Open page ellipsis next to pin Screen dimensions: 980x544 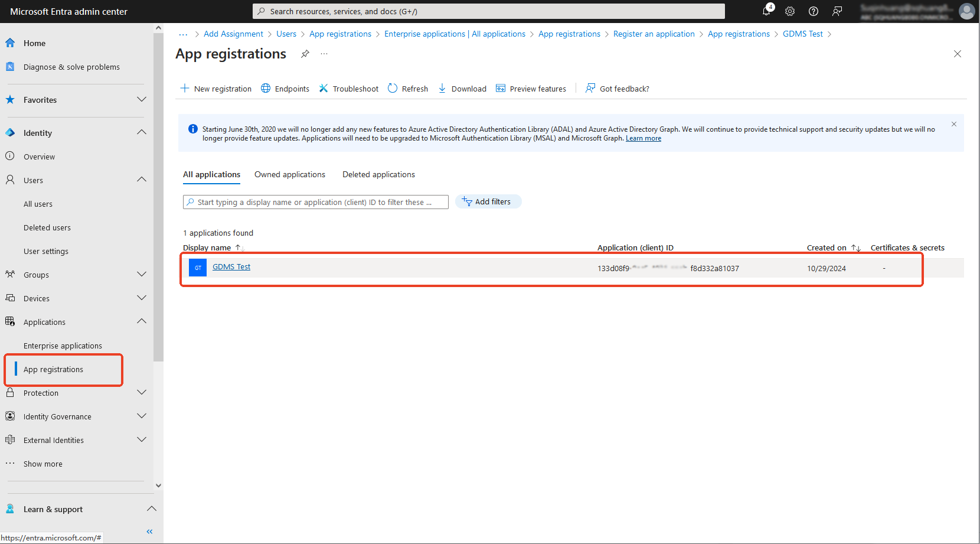(x=324, y=54)
